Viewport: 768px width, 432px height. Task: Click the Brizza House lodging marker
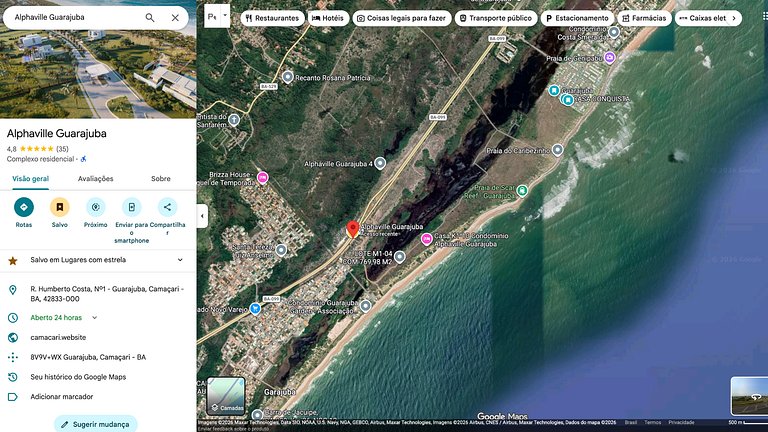(263, 177)
